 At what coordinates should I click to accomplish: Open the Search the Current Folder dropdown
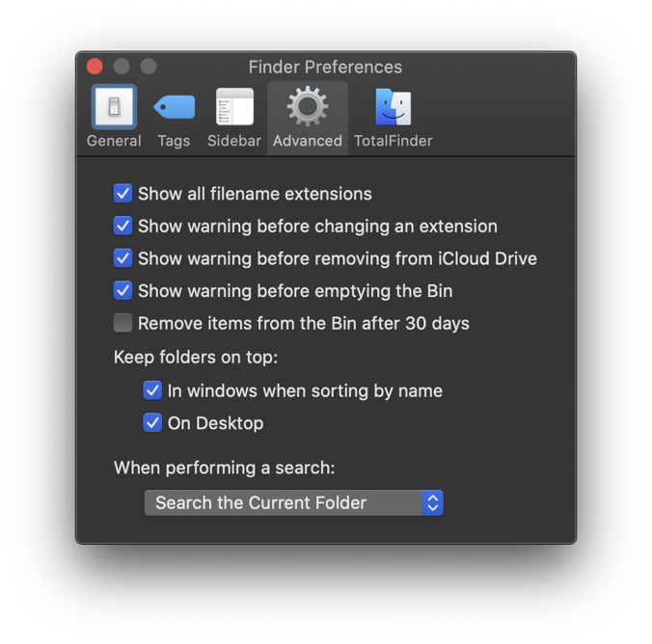pos(283,502)
